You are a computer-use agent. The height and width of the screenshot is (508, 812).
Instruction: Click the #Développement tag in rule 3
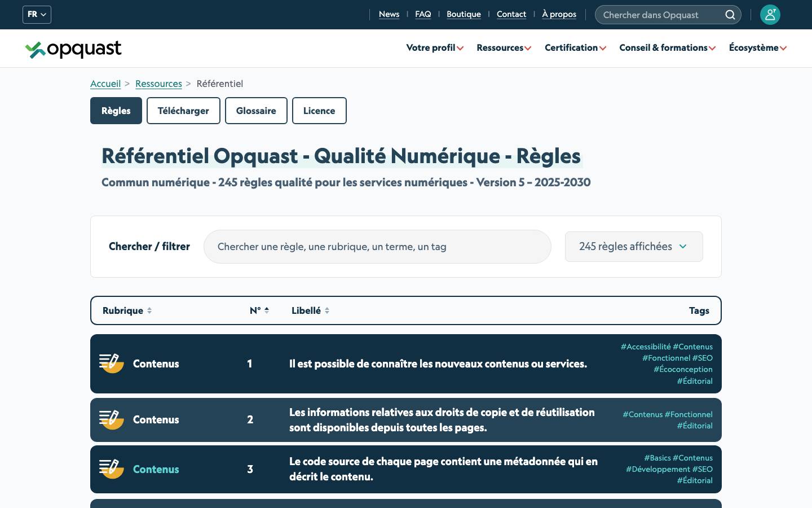point(658,469)
